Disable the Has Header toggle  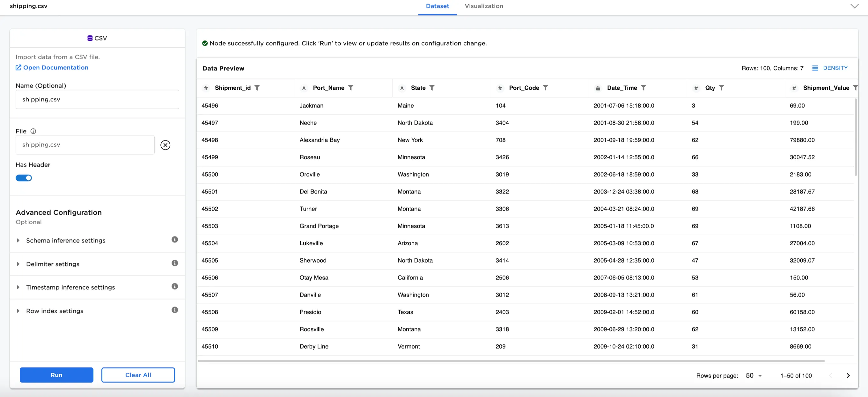(x=24, y=178)
